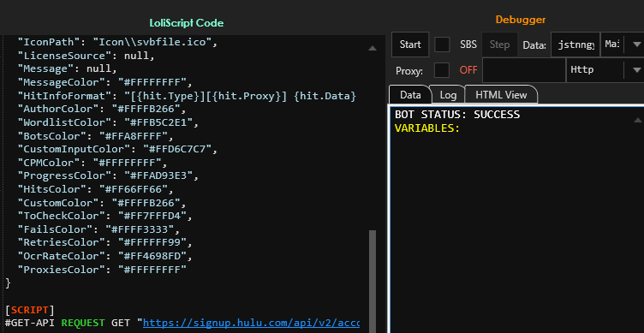
Task: Click the VARIABLES: label
Action: point(427,128)
